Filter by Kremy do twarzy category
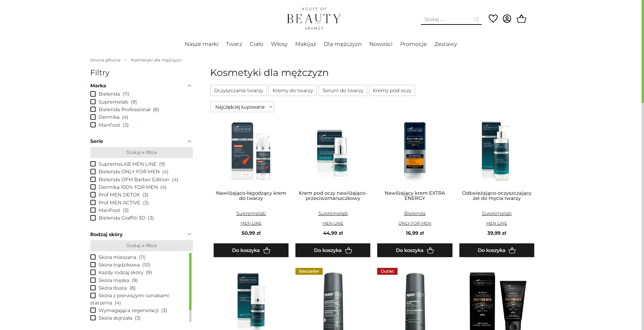 pyautogui.click(x=293, y=90)
